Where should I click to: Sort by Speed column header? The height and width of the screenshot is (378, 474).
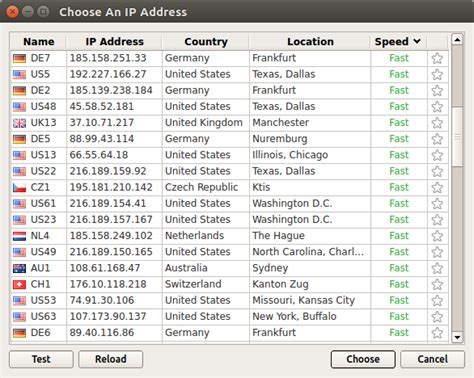click(398, 42)
